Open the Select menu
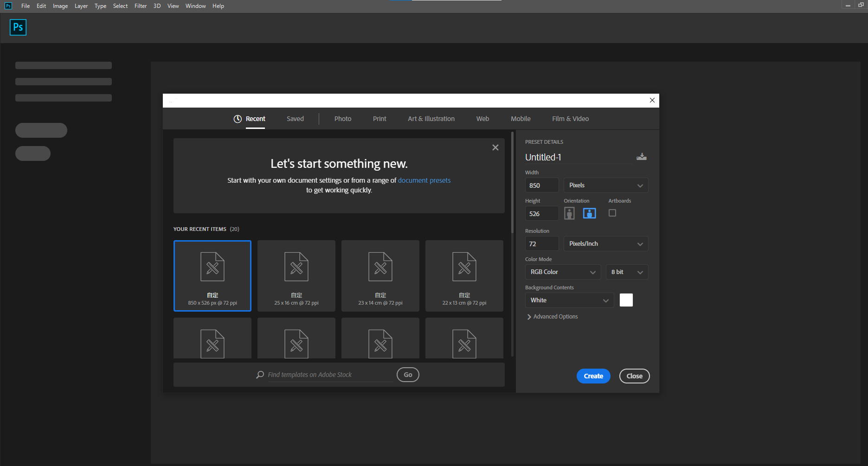 click(x=120, y=6)
